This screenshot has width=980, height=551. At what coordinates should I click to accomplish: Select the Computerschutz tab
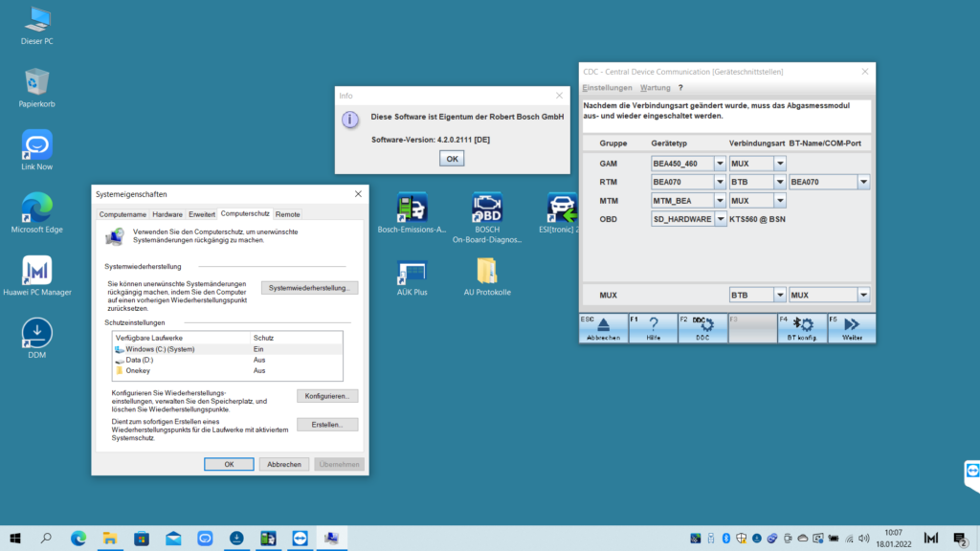[245, 213]
